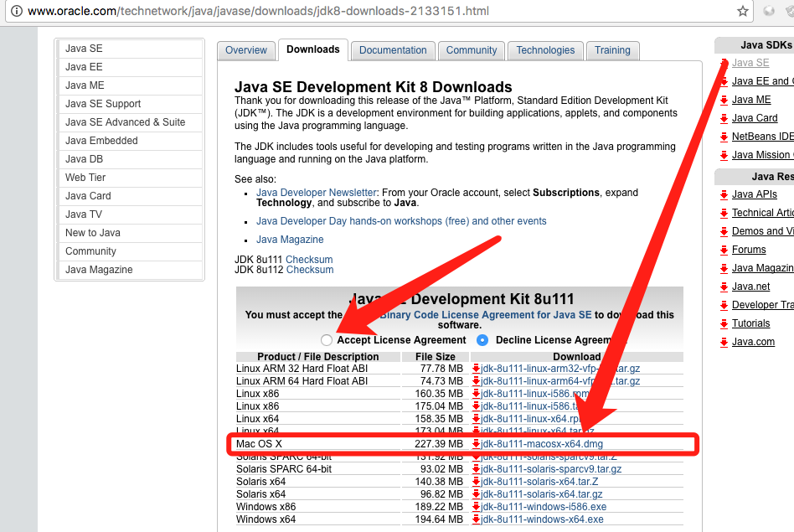Click the bookmark star icon in address bar

[x=742, y=11]
